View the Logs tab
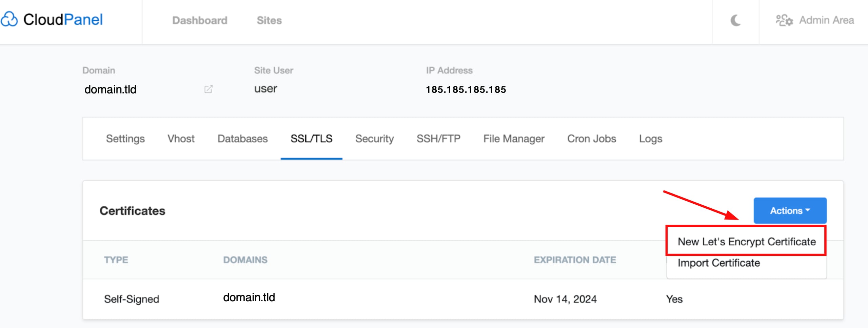The height and width of the screenshot is (328, 868). coord(651,138)
